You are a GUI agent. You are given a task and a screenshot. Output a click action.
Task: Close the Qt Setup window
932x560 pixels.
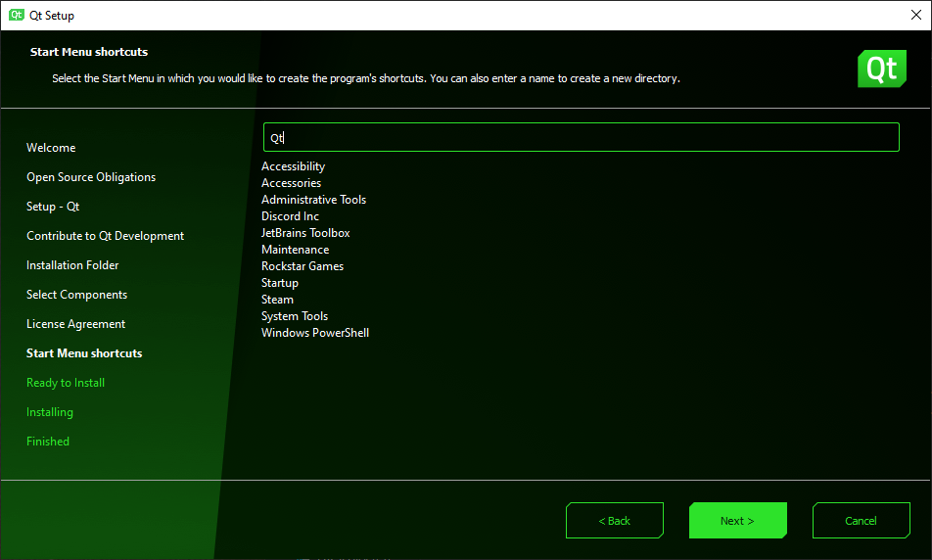[916, 15]
